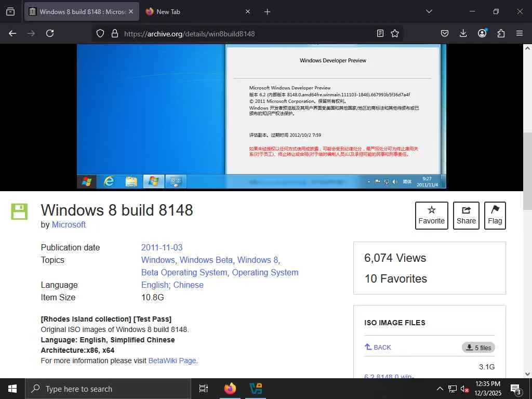
Task: Open the Chinese language link
Action: pos(188,285)
